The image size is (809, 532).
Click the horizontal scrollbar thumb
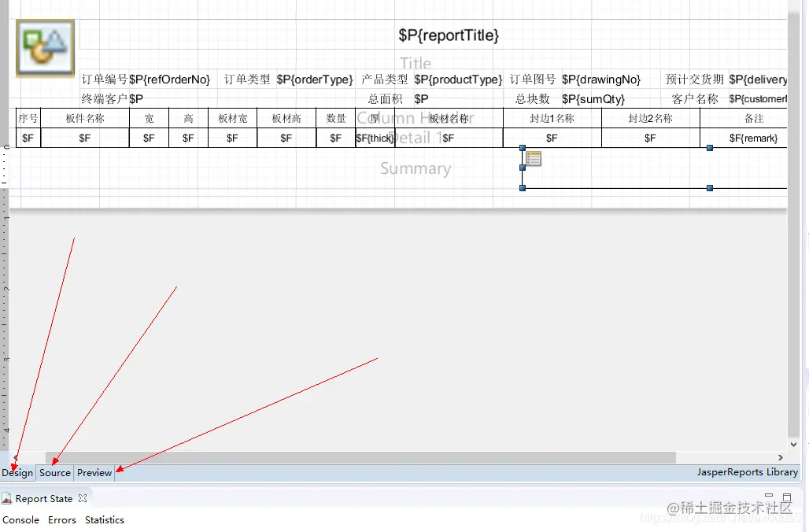360,458
